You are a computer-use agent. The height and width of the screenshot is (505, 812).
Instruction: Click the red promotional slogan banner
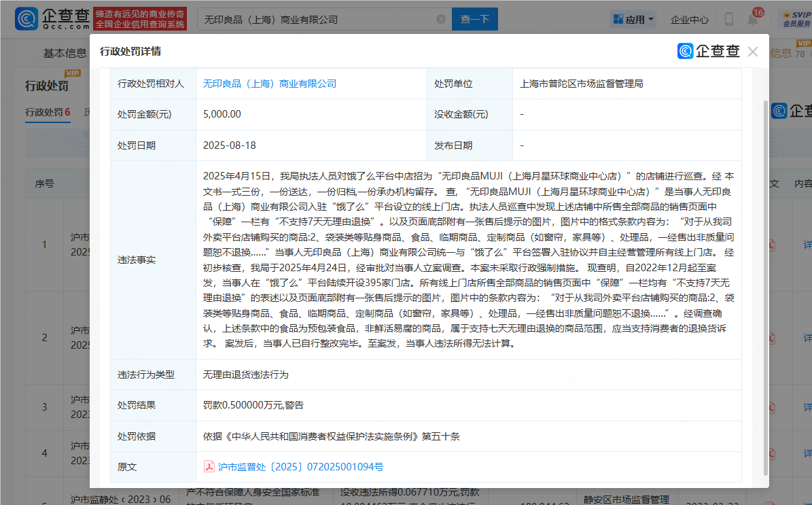pos(140,19)
